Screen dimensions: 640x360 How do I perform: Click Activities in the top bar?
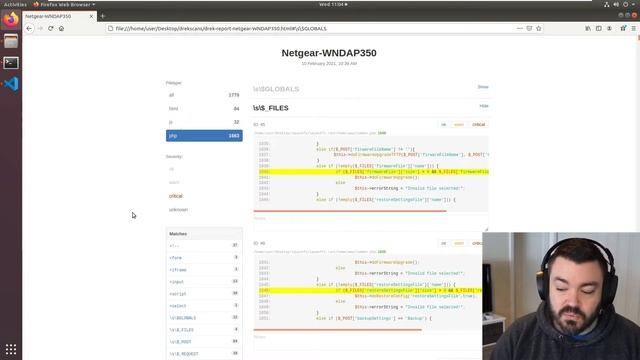pos(15,4)
